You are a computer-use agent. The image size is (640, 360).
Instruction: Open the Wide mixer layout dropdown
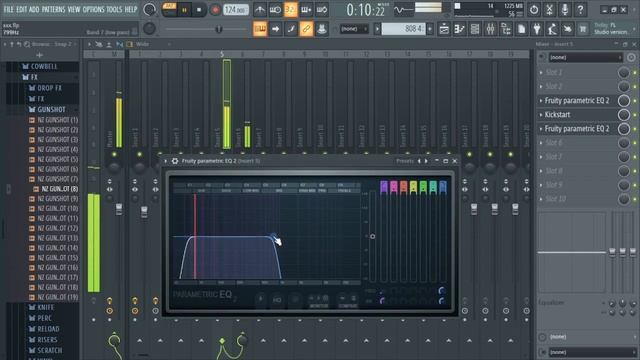click(153, 44)
